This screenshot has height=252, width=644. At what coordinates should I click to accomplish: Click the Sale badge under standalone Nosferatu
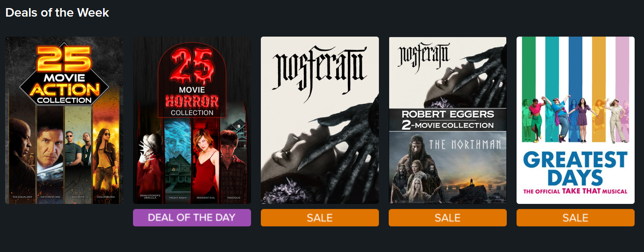pyautogui.click(x=320, y=218)
